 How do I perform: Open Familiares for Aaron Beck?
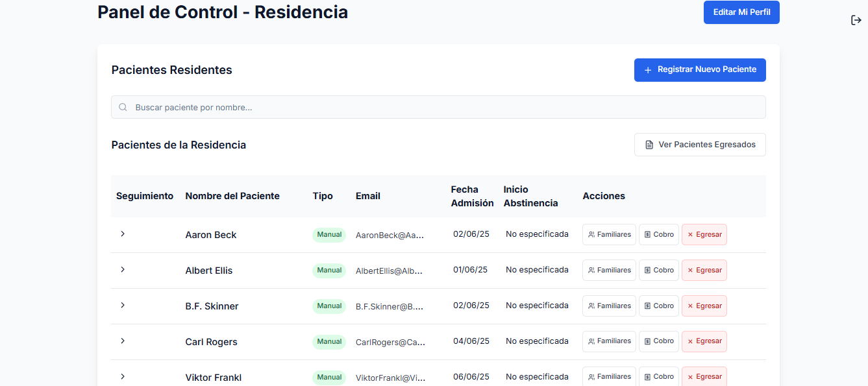(x=609, y=234)
